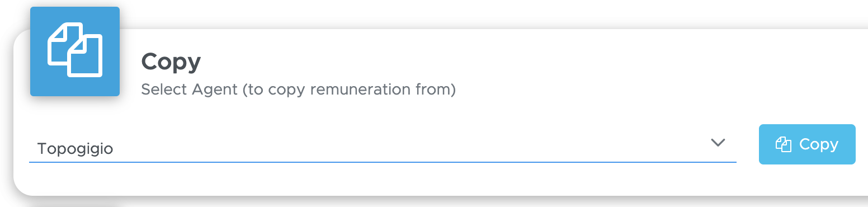Click the Select Agent subtitle text
The image size is (868, 207).
[x=298, y=90]
